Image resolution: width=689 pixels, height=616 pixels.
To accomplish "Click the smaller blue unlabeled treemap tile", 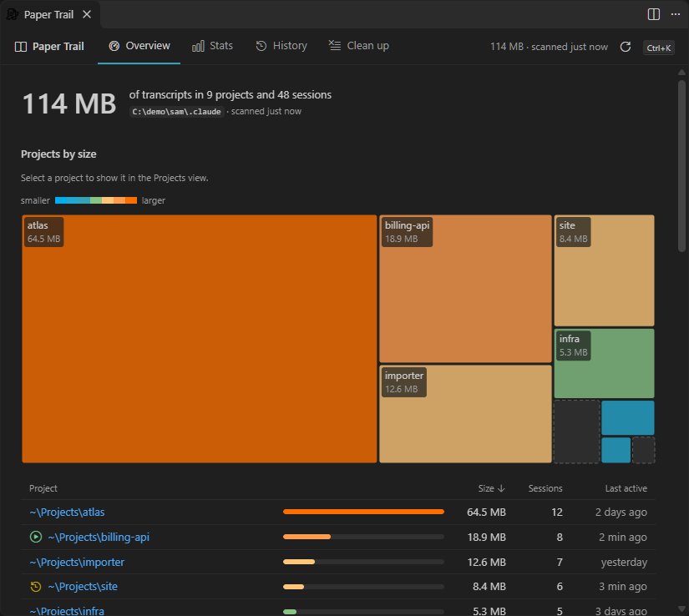I will tap(616, 450).
